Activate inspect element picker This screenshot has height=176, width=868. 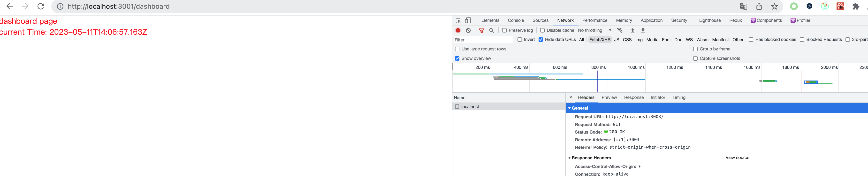pos(458,21)
